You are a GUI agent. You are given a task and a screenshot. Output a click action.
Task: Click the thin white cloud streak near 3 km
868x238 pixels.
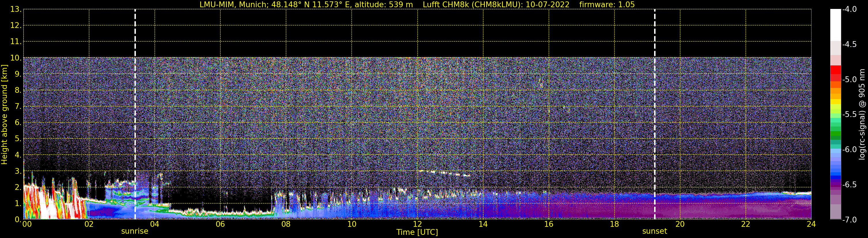pyautogui.click(x=444, y=173)
